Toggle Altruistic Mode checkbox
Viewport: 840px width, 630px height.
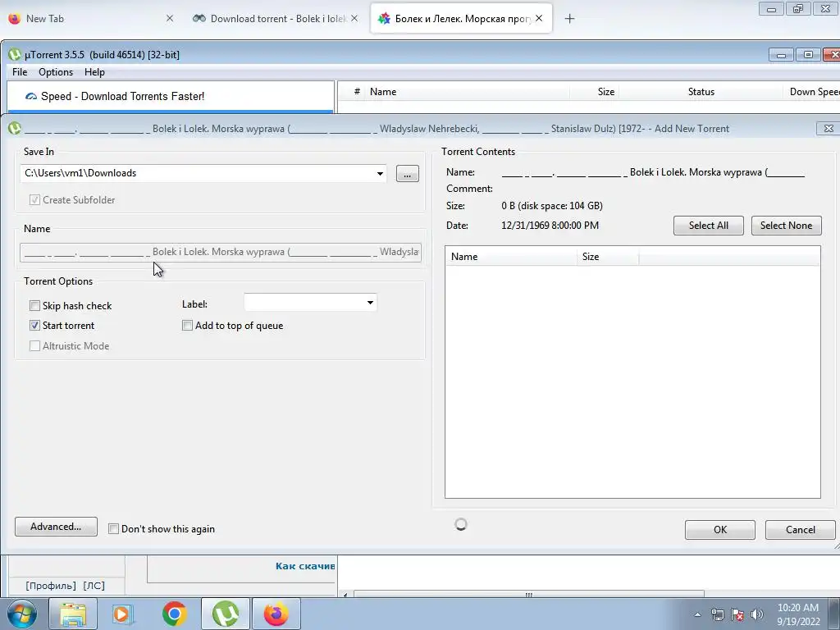tap(34, 346)
